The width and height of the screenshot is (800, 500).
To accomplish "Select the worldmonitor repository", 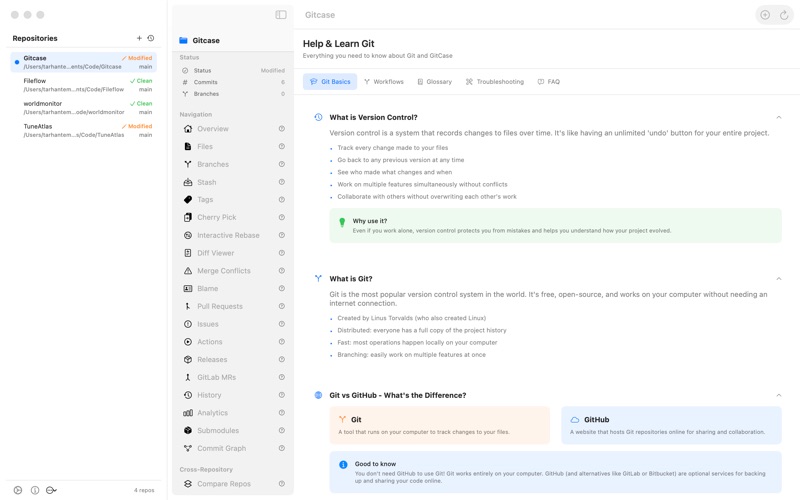I will pos(84,108).
